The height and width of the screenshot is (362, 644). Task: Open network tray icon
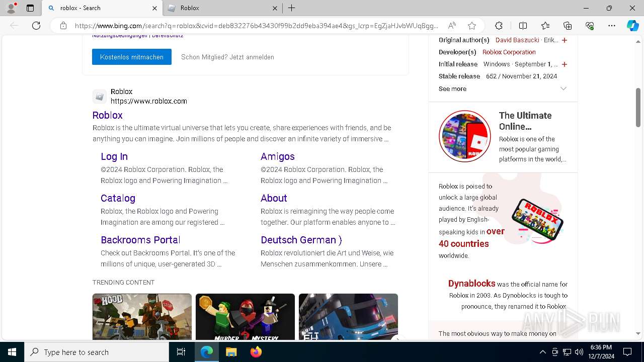567,352
